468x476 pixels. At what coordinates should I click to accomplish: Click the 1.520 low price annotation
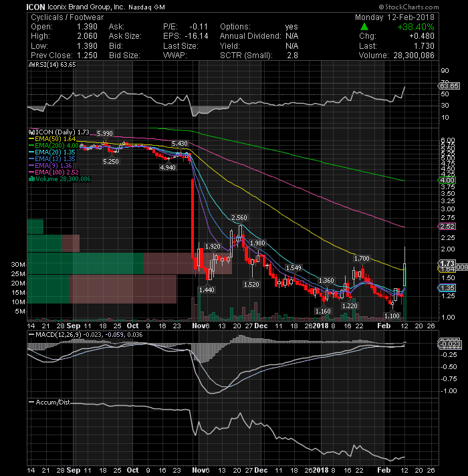pos(251,284)
